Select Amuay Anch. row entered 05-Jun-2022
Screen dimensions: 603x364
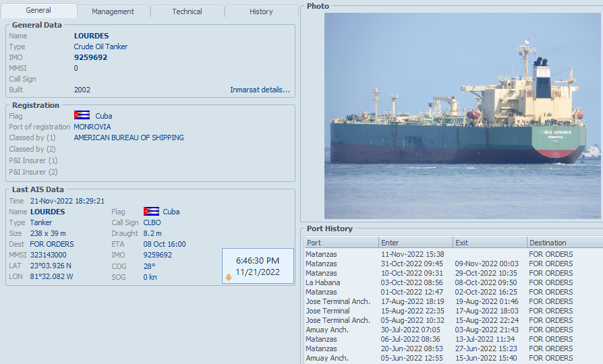tap(453, 358)
